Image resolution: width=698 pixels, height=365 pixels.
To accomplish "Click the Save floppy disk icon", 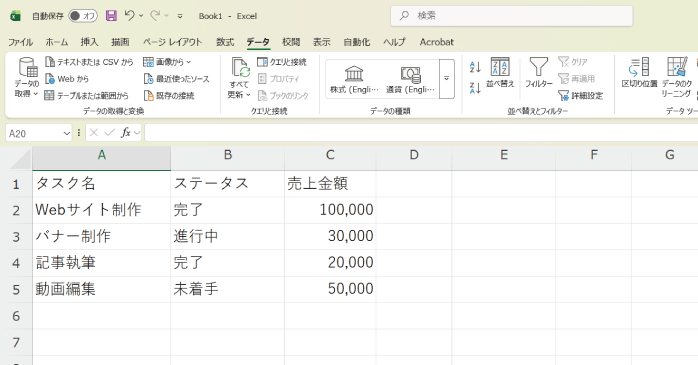I will [111, 16].
